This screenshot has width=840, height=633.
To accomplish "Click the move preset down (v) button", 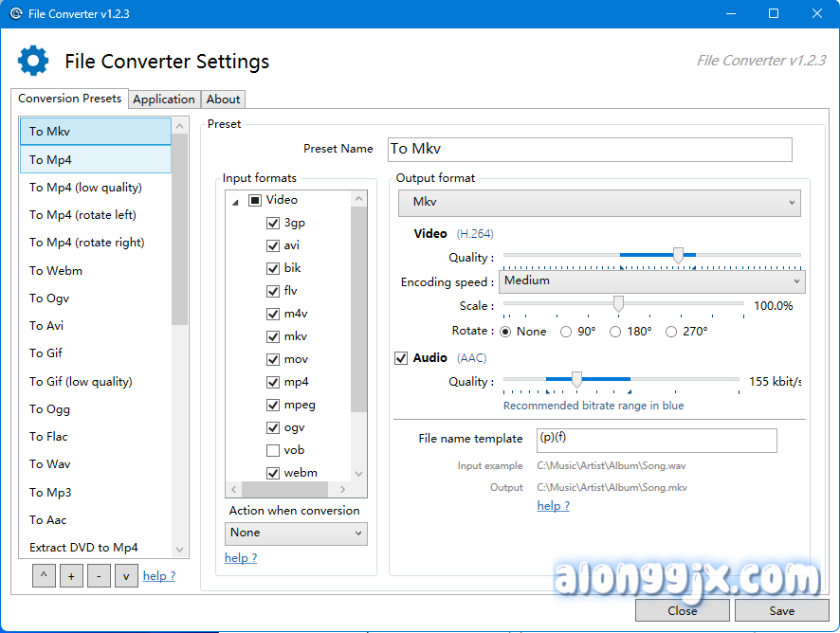I will click(126, 575).
